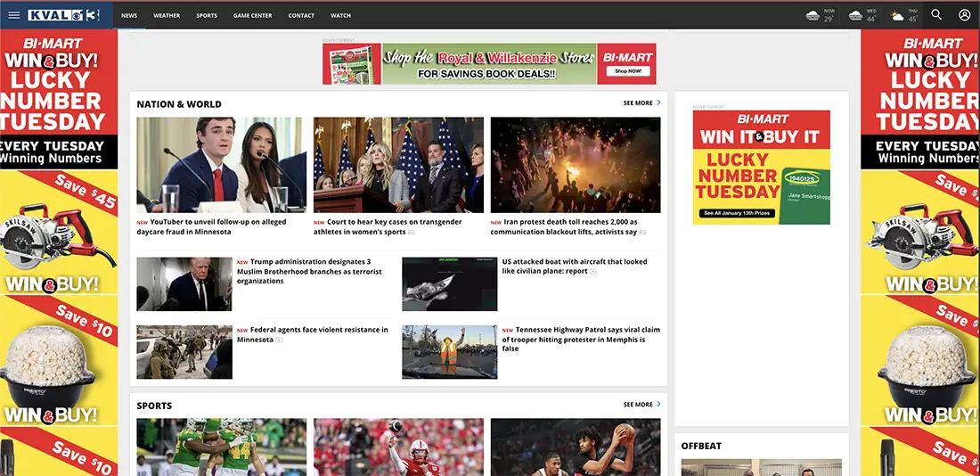The height and width of the screenshot is (476, 980).
Task: Click the NOW weather cloud icon
Action: [x=813, y=15]
